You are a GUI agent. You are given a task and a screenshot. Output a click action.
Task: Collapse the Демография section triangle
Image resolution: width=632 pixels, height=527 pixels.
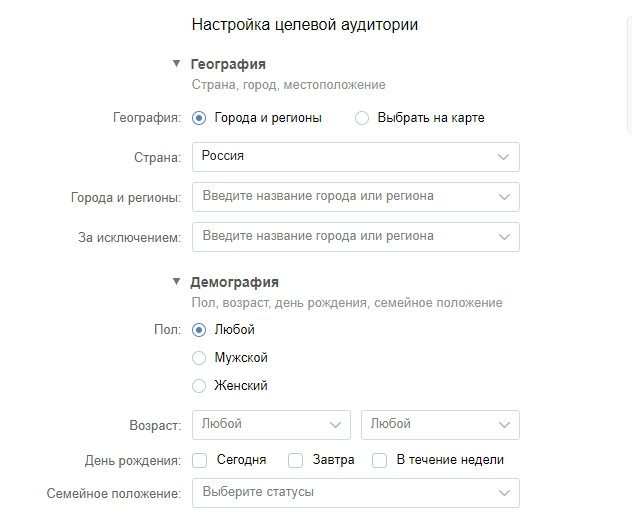[x=176, y=281]
